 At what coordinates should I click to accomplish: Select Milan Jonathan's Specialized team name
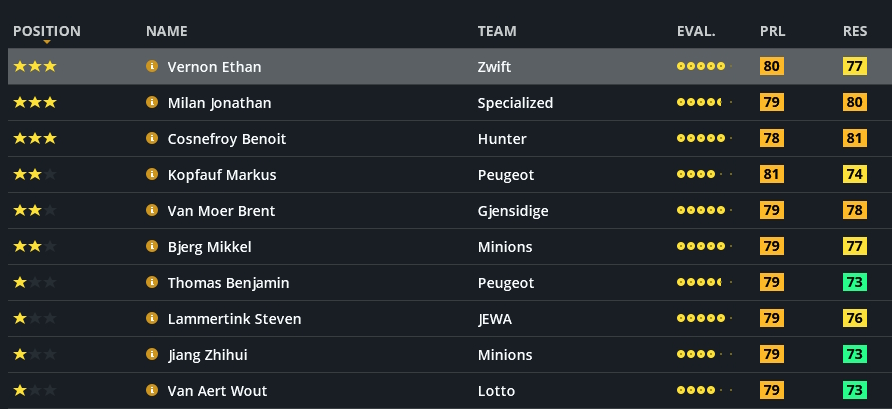[515, 103]
